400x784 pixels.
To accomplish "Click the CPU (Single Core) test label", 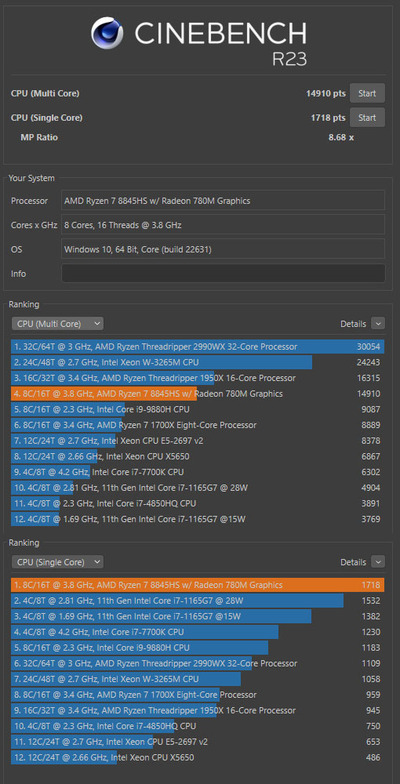I will coord(46,118).
